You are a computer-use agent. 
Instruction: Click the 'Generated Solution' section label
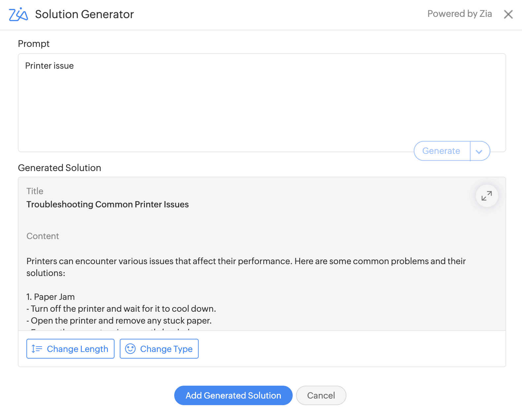click(59, 168)
